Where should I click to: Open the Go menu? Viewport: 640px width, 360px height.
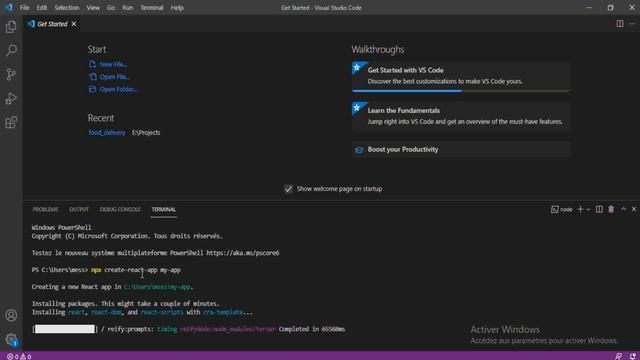pyautogui.click(x=111, y=8)
